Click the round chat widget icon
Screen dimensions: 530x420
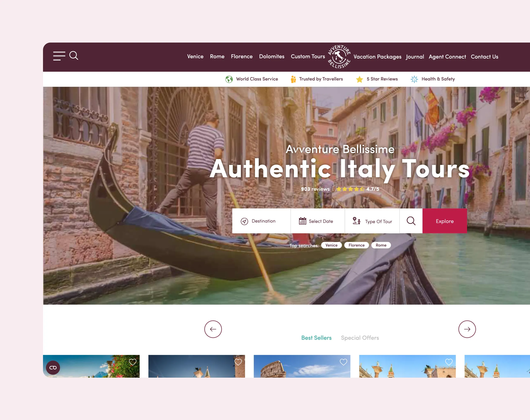coord(53,368)
